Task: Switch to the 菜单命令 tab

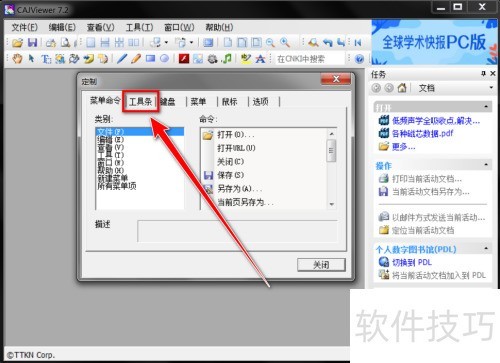Action: pos(105,100)
